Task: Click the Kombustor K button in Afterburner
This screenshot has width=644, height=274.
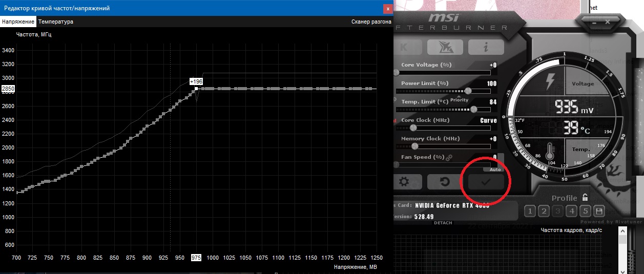Action: (x=408, y=47)
